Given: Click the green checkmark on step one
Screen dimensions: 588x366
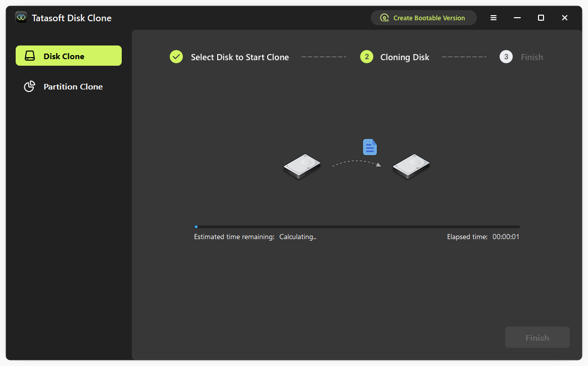Looking at the screenshot, I should 176,57.
